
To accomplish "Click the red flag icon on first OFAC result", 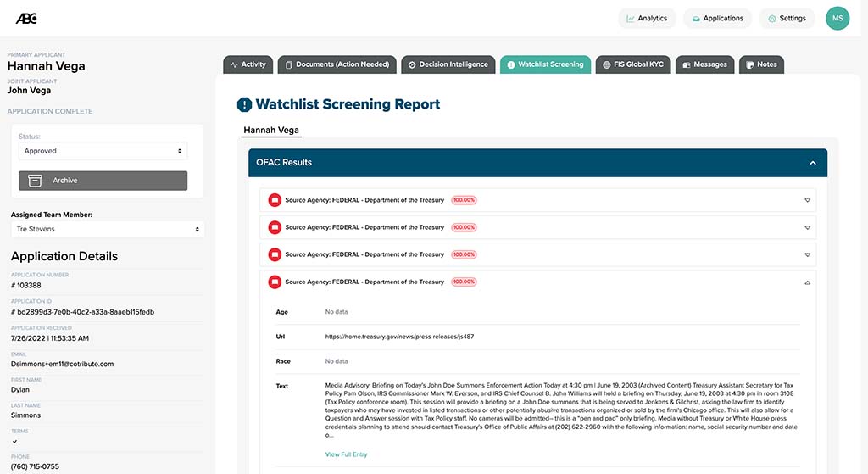I will [274, 200].
